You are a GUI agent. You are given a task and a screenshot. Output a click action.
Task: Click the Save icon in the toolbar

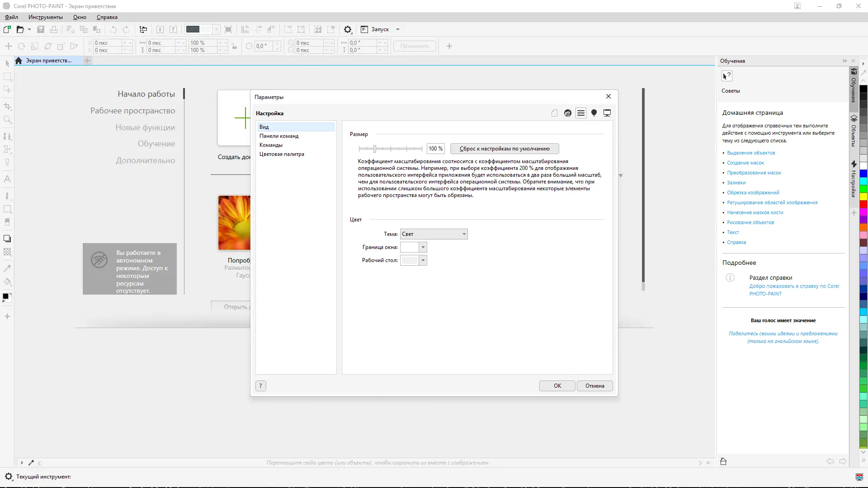[41, 29]
